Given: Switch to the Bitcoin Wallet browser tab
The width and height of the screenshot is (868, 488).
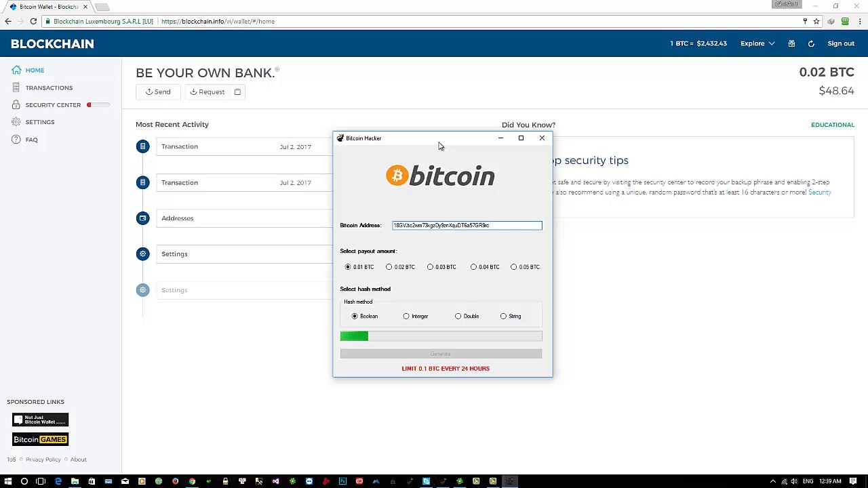Looking at the screenshot, I should [x=49, y=7].
